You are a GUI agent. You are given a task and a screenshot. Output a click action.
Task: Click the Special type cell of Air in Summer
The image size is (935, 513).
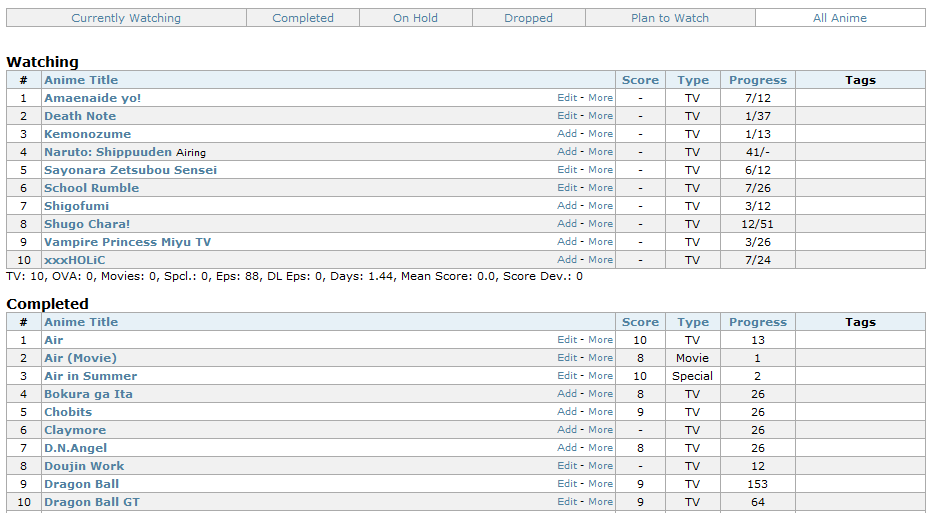[x=692, y=376]
